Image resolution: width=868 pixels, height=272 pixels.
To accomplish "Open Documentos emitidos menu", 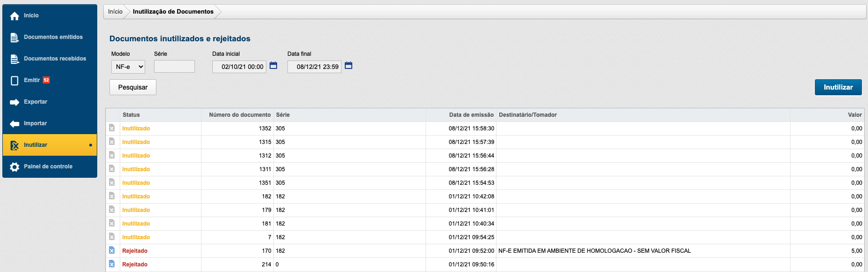I will tap(53, 37).
